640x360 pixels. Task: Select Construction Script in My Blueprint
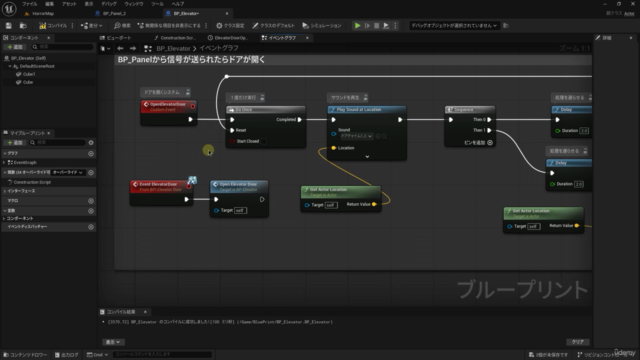32,182
